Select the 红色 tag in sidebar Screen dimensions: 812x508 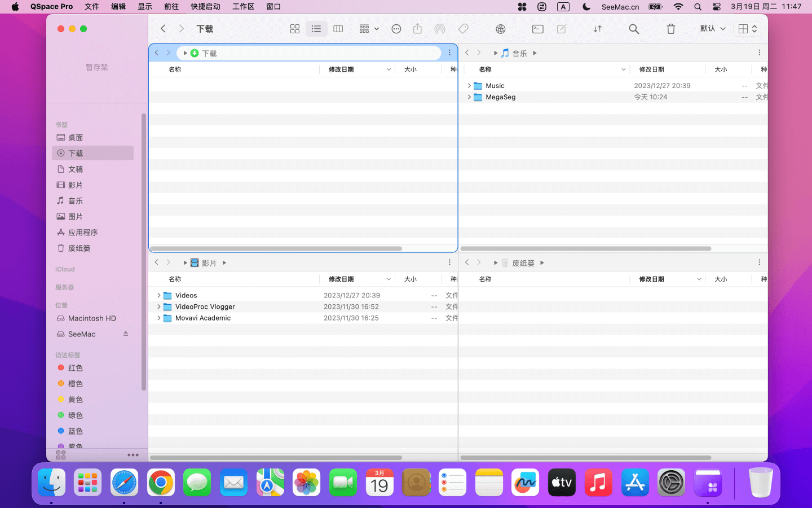76,368
